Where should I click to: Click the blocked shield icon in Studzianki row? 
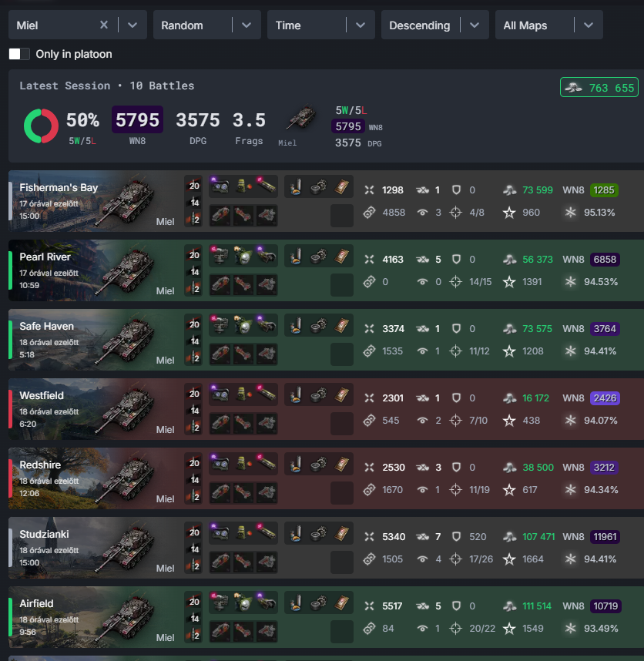pos(456,537)
